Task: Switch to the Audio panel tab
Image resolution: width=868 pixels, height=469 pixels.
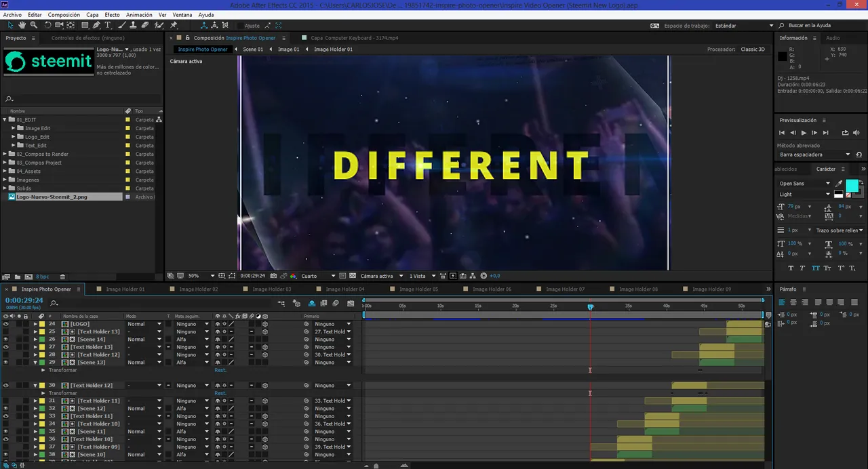Action: click(833, 38)
